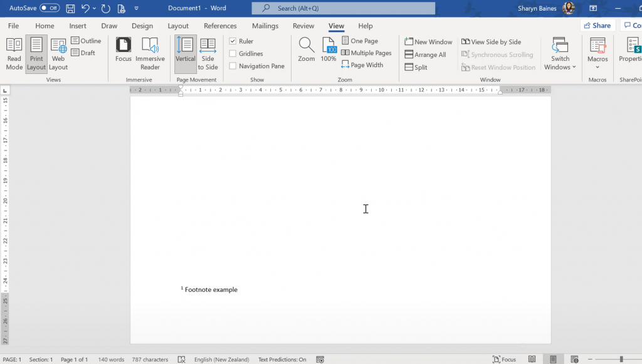Split the document window
This screenshot has height=364, width=642.
tap(415, 67)
